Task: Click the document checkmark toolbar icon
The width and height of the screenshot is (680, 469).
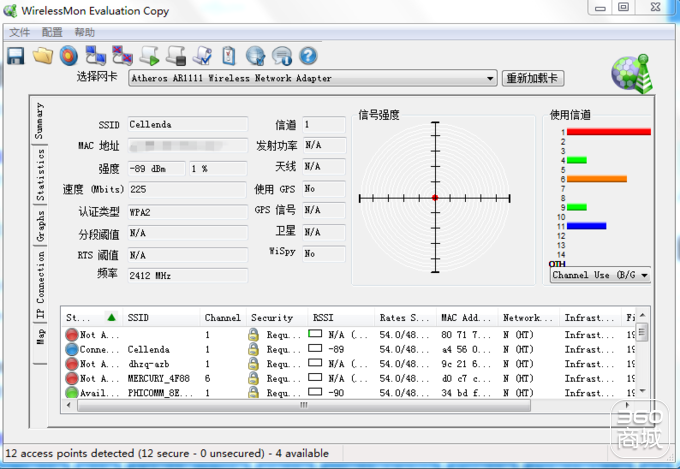Action: [203, 56]
